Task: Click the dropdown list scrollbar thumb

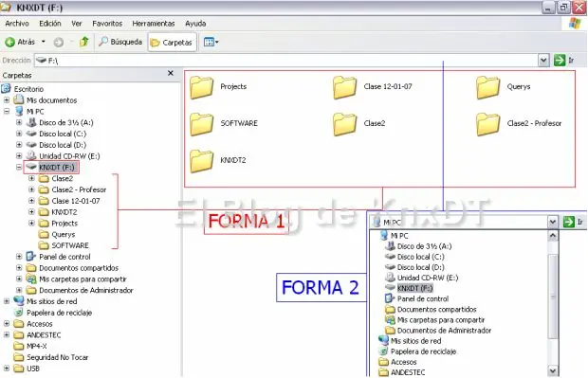Action: (x=553, y=297)
